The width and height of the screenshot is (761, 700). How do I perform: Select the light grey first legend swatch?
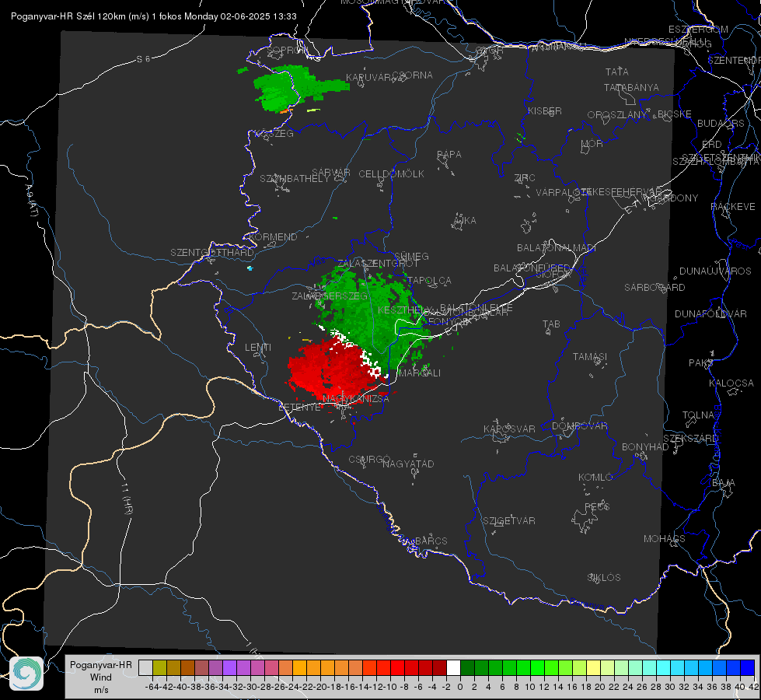tap(145, 668)
